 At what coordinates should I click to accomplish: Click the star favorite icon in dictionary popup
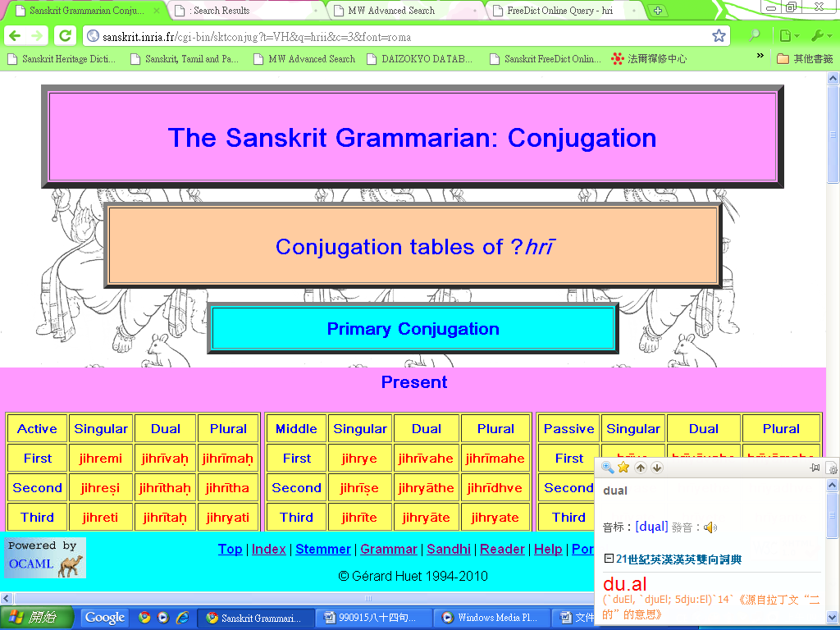click(x=623, y=468)
